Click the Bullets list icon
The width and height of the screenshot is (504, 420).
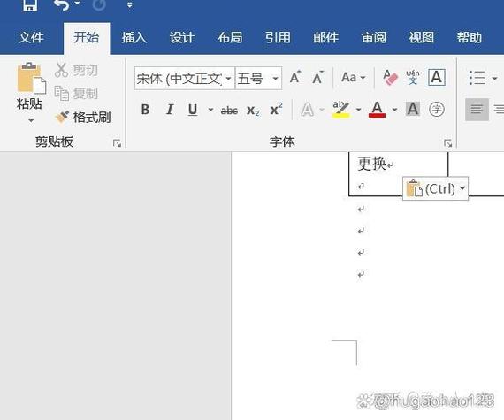coord(477,78)
